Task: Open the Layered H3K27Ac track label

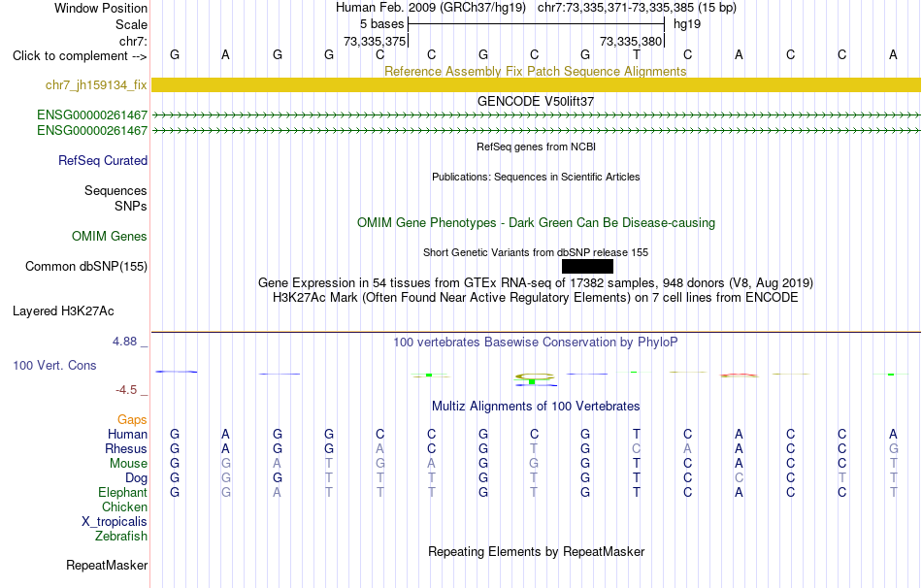Action: [x=63, y=311]
